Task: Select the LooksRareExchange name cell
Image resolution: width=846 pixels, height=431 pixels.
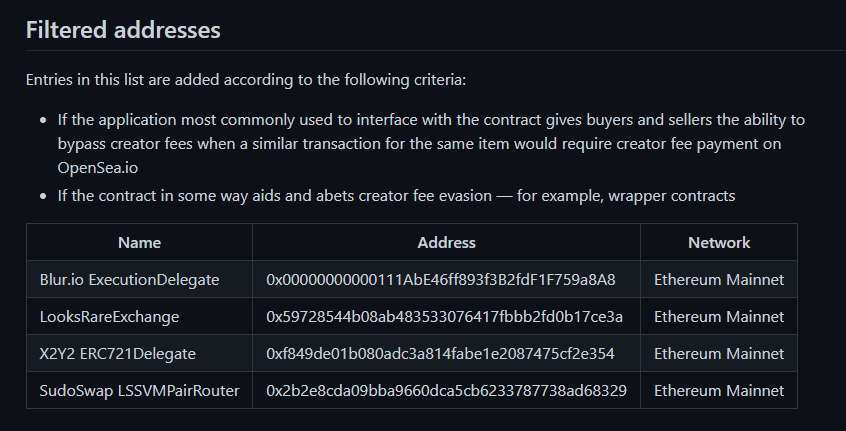Action: 109,316
